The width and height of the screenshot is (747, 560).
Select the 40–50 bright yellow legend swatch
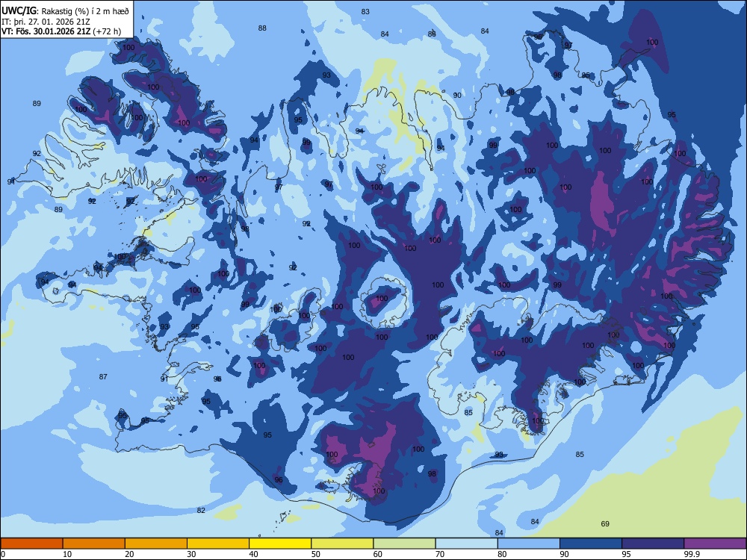(x=280, y=544)
